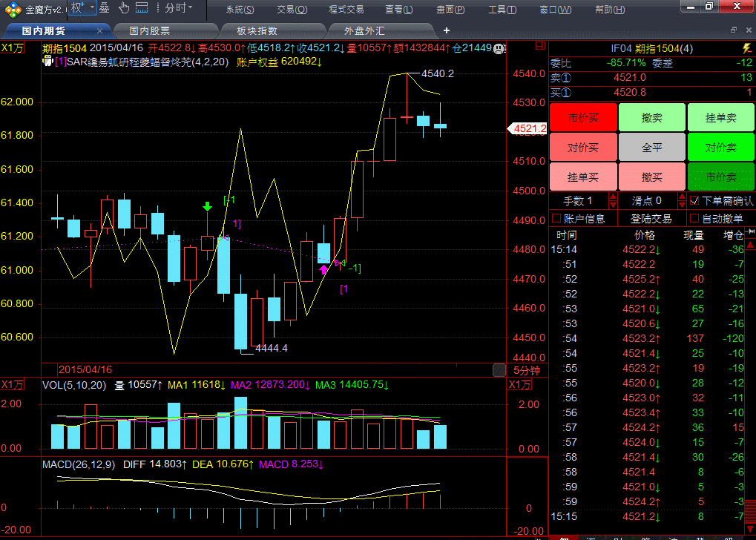Click the 撤买 button
Screen dimensions: 756x540
[652, 177]
